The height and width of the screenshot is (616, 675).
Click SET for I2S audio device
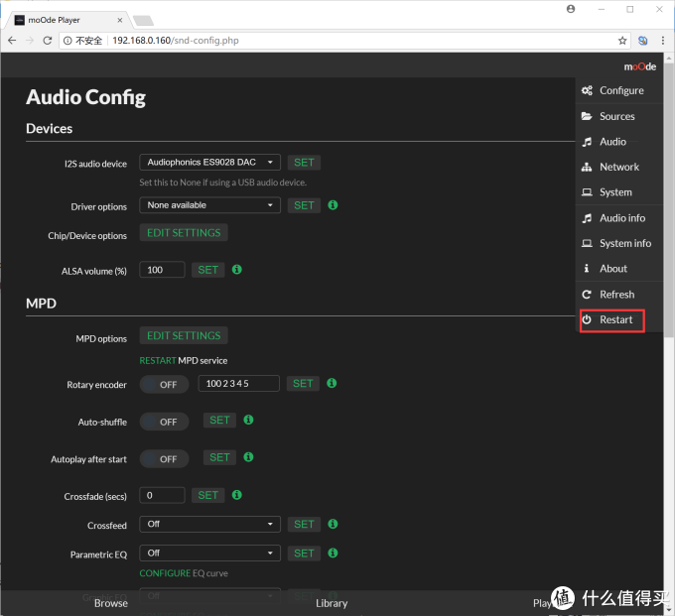[x=304, y=163]
